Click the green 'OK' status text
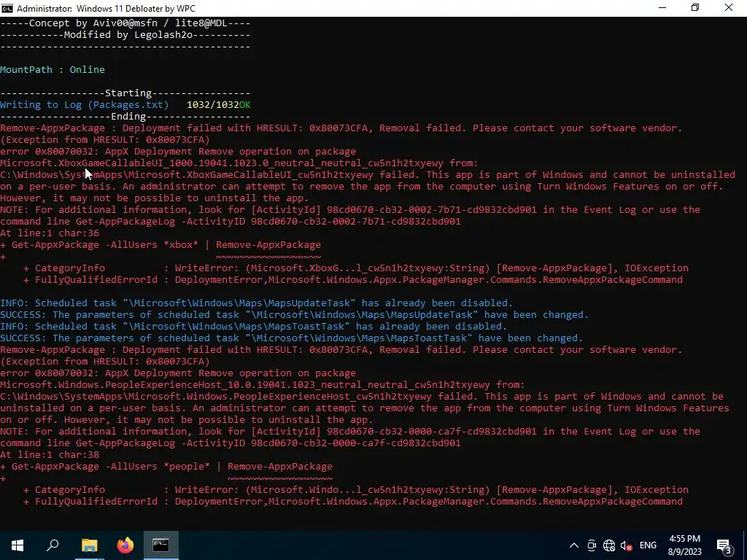 pos(245,105)
